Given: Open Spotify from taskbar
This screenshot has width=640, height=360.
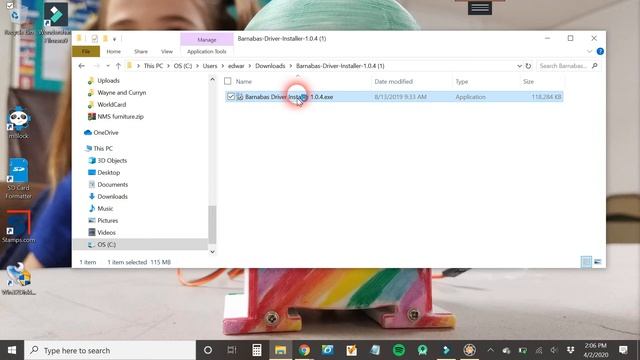Looking at the screenshot, I should 399,350.
